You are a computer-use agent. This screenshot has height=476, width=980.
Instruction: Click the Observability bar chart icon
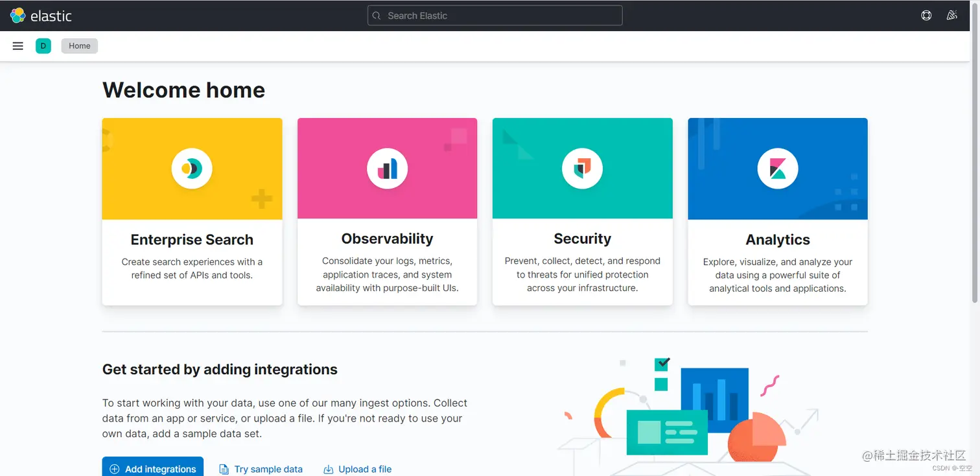(388, 169)
